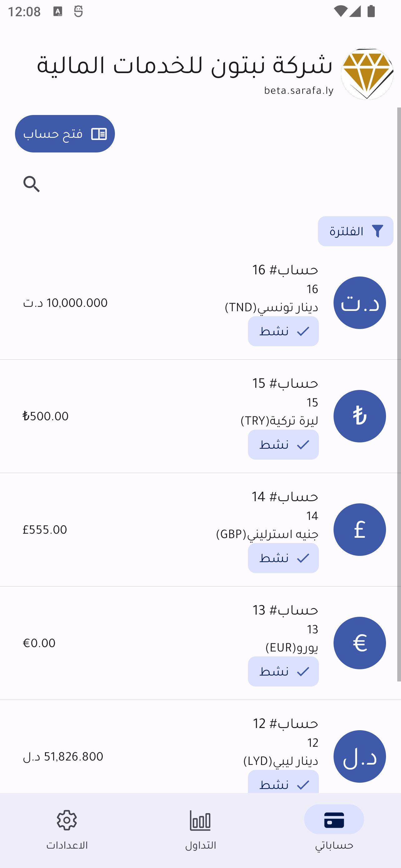The image size is (401, 868).
Task: Select the حساباتي accounts tab
Action: [x=334, y=830]
